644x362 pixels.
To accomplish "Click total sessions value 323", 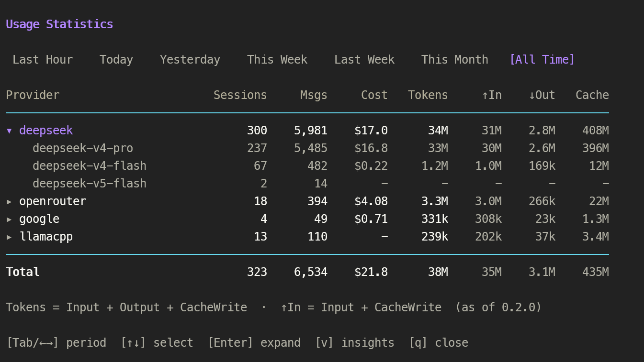I will click(x=257, y=272).
